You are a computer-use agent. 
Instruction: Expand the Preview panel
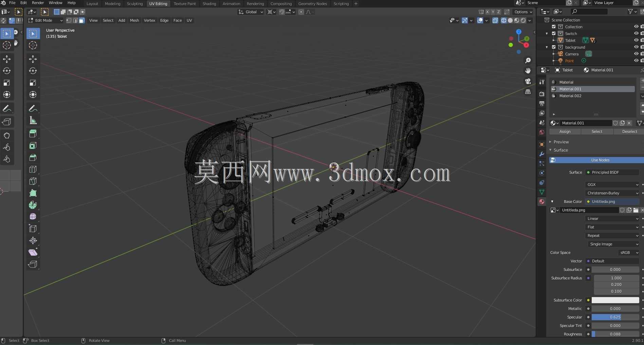click(561, 142)
